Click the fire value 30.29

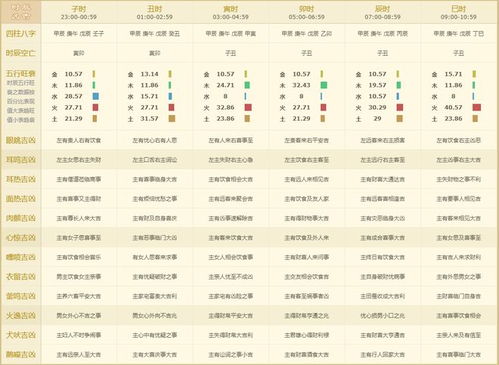point(377,107)
